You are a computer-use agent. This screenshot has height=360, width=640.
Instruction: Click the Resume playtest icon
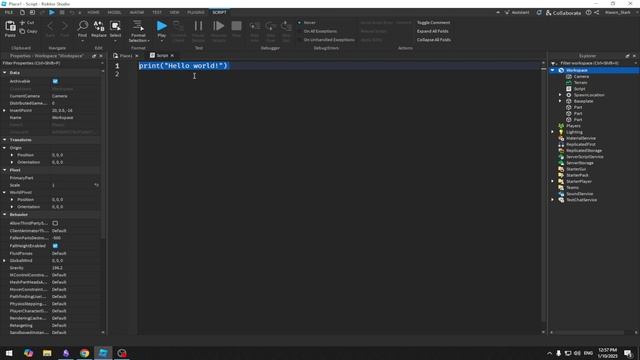point(219,26)
